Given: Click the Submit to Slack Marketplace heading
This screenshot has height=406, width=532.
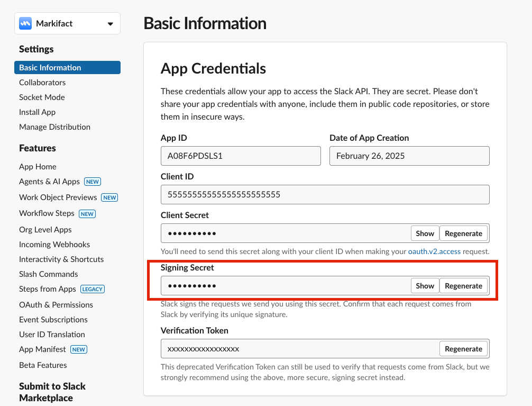Looking at the screenshot, I should pos(52,392).
